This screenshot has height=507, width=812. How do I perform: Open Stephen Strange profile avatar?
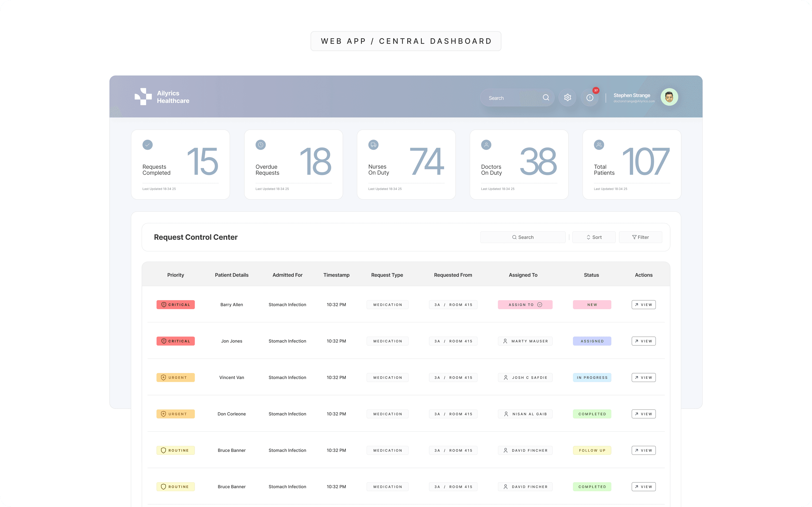click(x=669, y=97)
